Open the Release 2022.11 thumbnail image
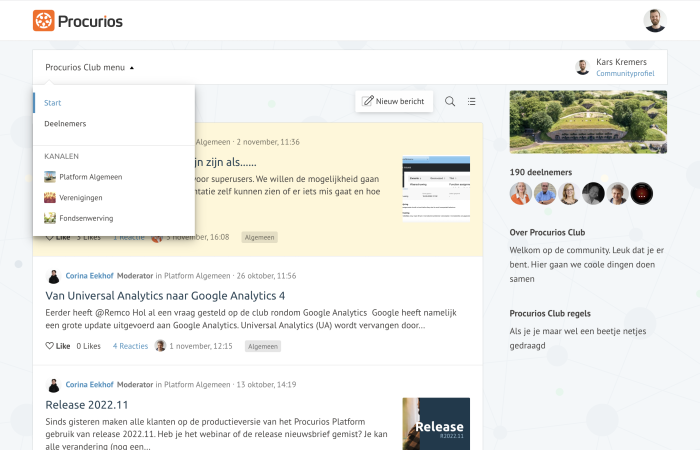 pyautogui.click(x=436, y=424)
